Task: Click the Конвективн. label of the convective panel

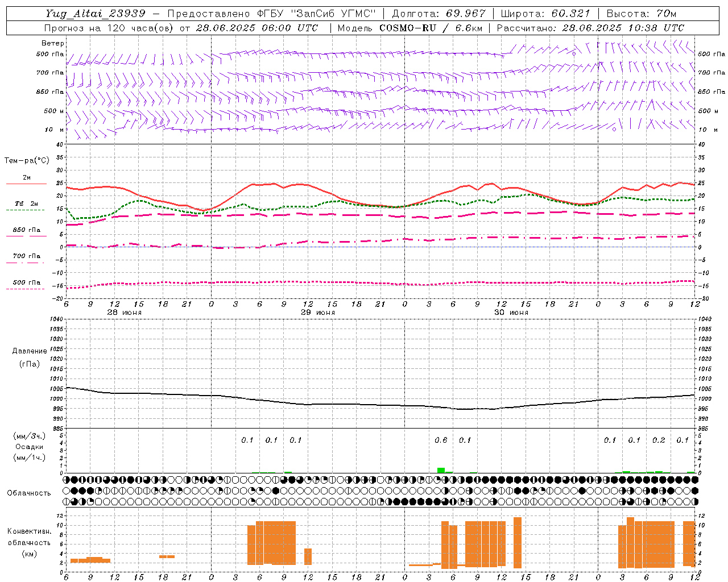Action: click(29, 531)
